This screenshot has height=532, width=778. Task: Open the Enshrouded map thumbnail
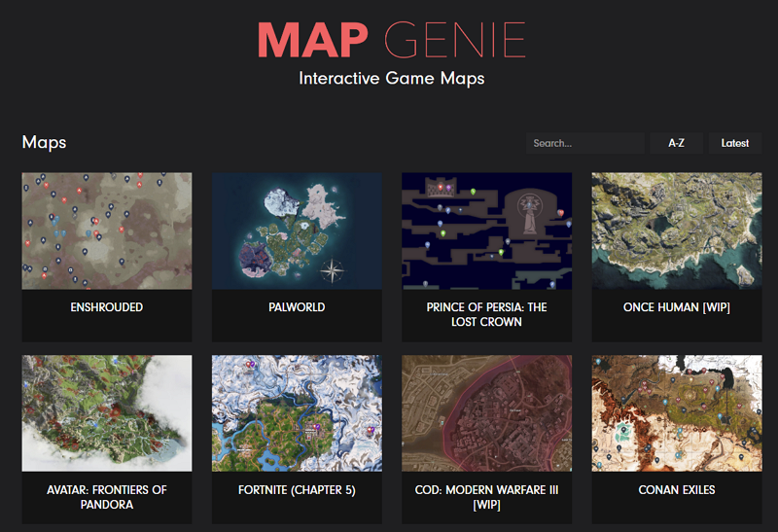point(107,231)
